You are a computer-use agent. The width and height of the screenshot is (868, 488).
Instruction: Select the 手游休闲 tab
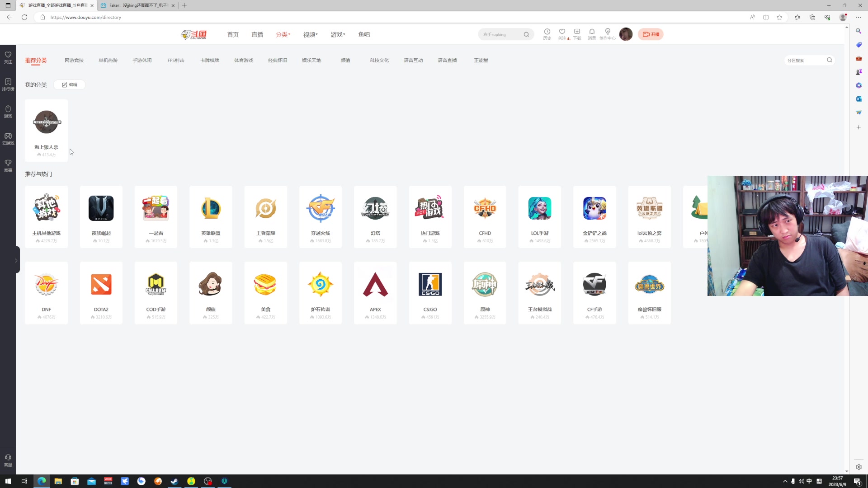coord(142,60)
